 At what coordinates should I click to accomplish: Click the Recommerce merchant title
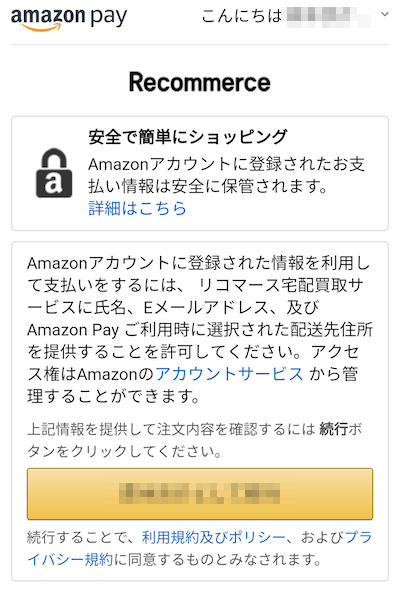pyautogui.click(x=200, y=82)
